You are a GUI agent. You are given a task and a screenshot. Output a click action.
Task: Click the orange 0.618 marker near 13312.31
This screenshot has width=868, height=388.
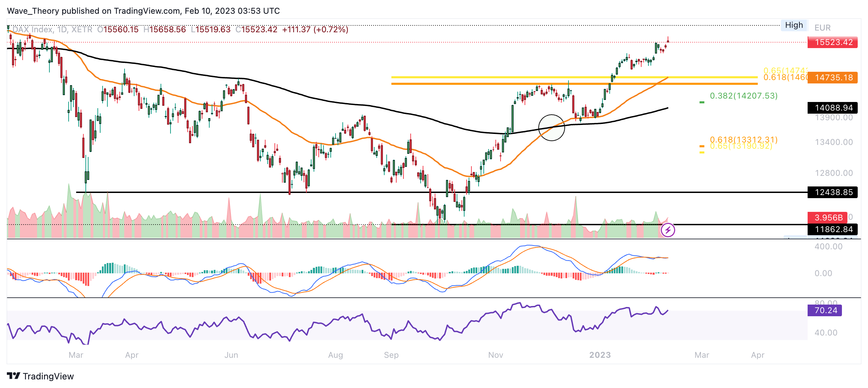(702, 146)
